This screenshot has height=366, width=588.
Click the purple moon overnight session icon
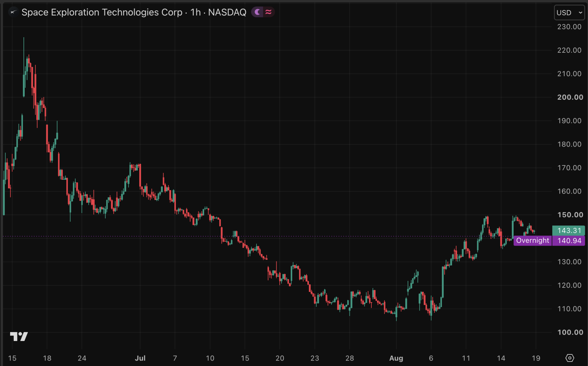click(258, 12)
